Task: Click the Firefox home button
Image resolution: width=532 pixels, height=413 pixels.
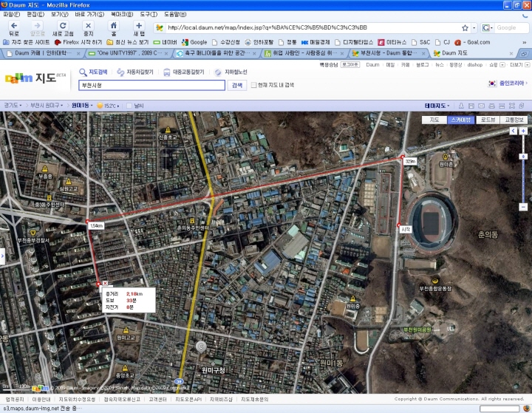Action: (113, 28)
